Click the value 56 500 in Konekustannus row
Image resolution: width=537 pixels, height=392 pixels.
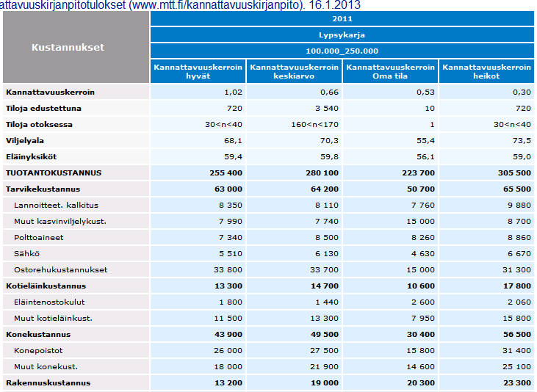[517, 335]
